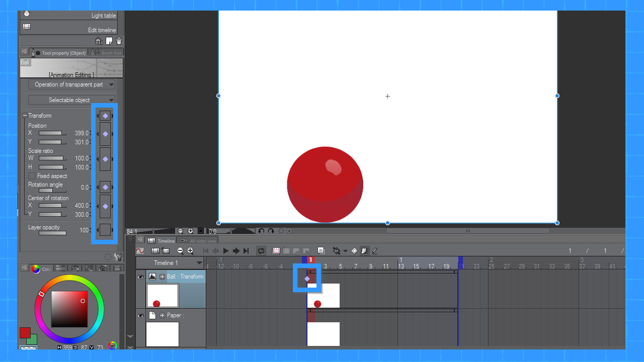Click the timeline play button
The width and height of the screenshot is (644, 362).
point(226,251)
